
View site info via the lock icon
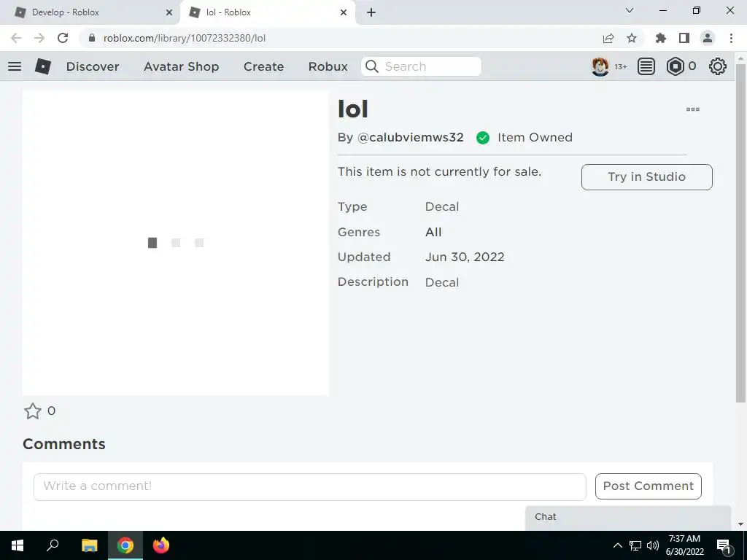click(92, 38)
